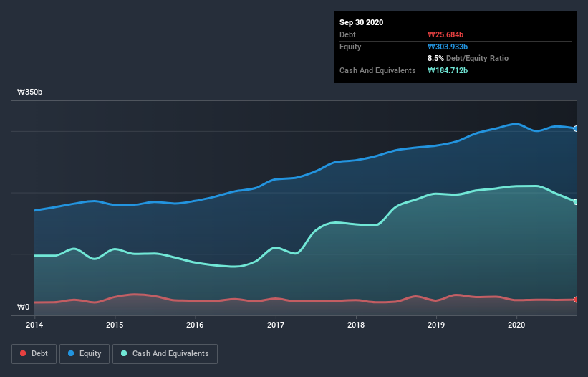This screenshot has height=377, width=588.
Task: Toggle Cash And Equivalents legend button
Action: pyautogui.click(x=165, y=354)
